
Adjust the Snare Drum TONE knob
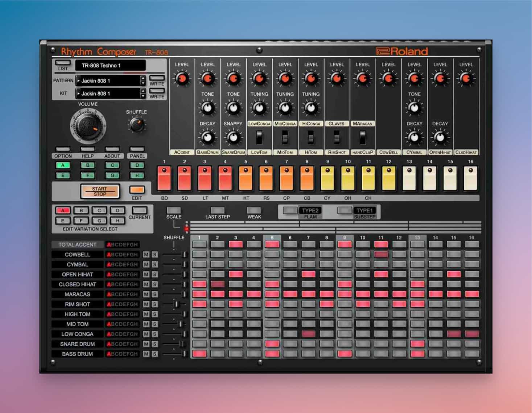233,108
